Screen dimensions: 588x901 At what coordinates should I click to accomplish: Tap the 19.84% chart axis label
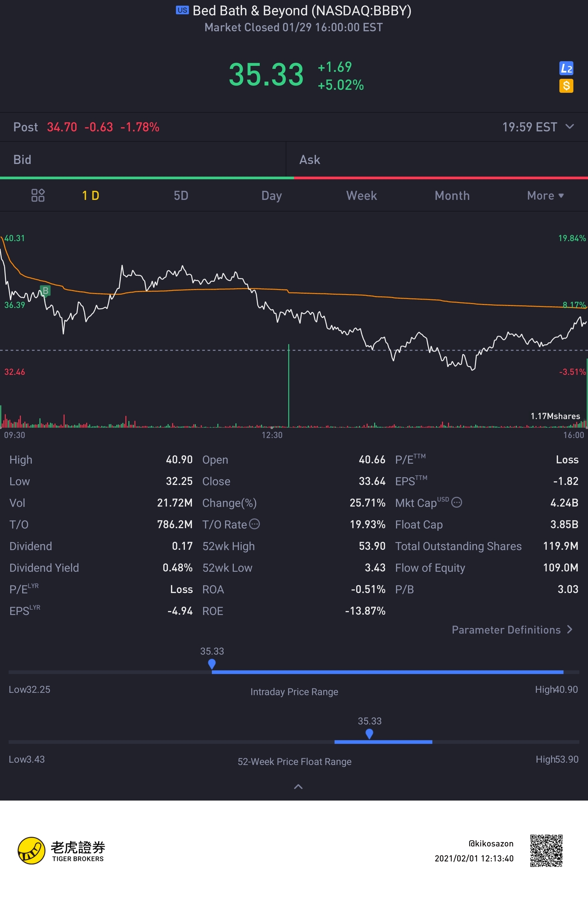[572, 238]
